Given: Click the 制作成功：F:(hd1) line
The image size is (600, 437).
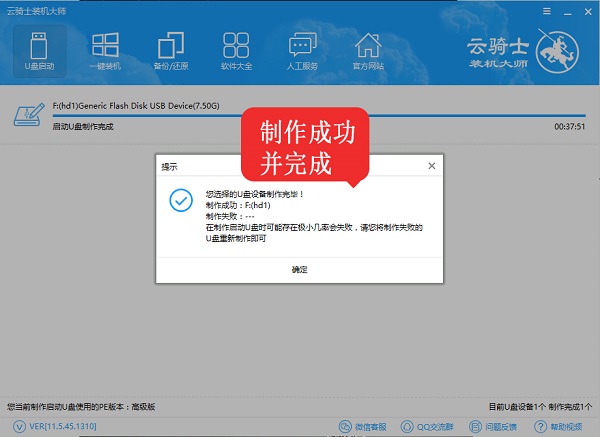Looking at the screenshot, I should point(238,205).
